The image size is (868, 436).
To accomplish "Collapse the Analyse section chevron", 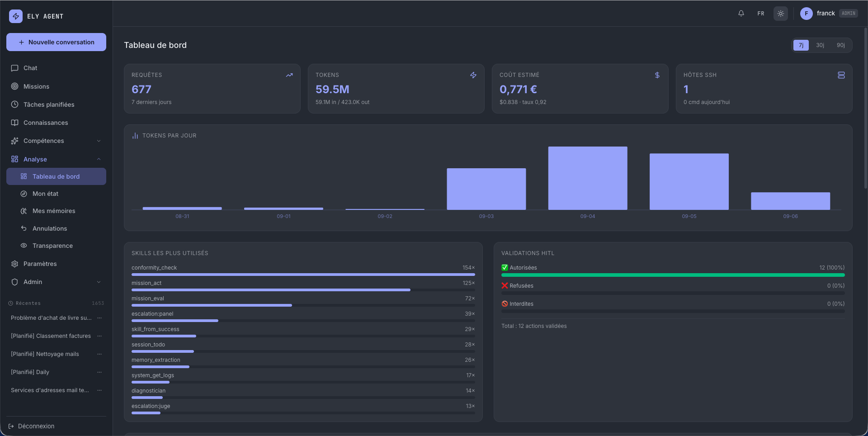I will tap(99, 159).
